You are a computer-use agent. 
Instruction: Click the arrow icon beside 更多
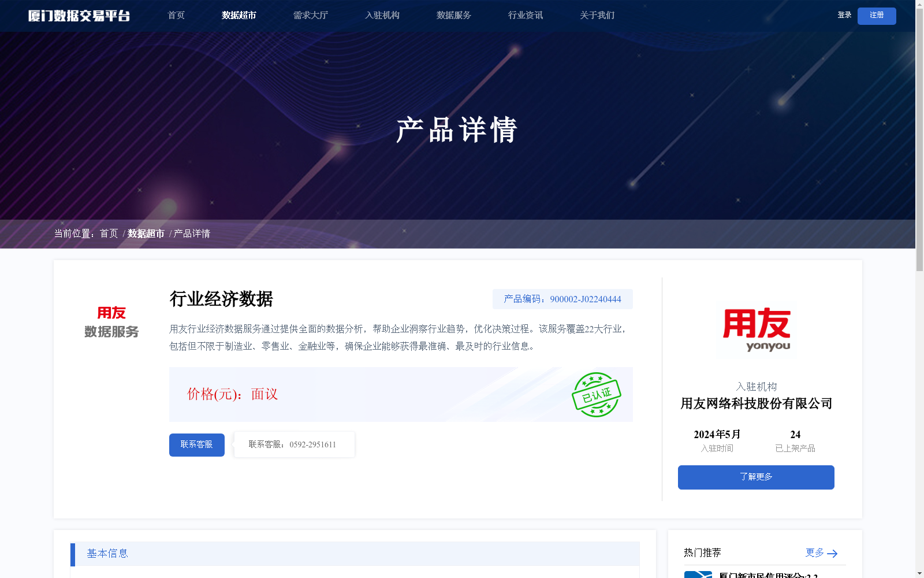pyautogui.click(x=832, y=554)
